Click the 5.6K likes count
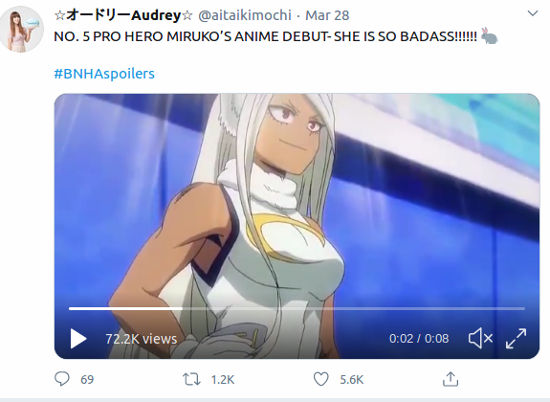Screen dimensions: 550x402 [351, 380]
